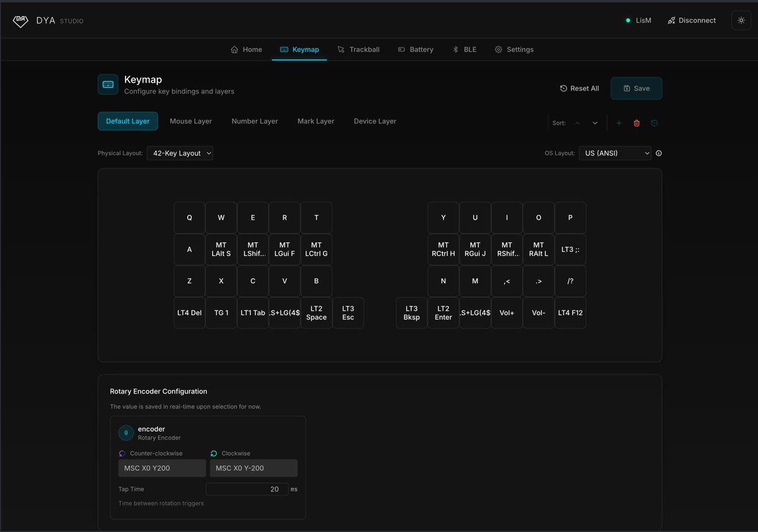Select the LT3 Esc key

[348, 313]
